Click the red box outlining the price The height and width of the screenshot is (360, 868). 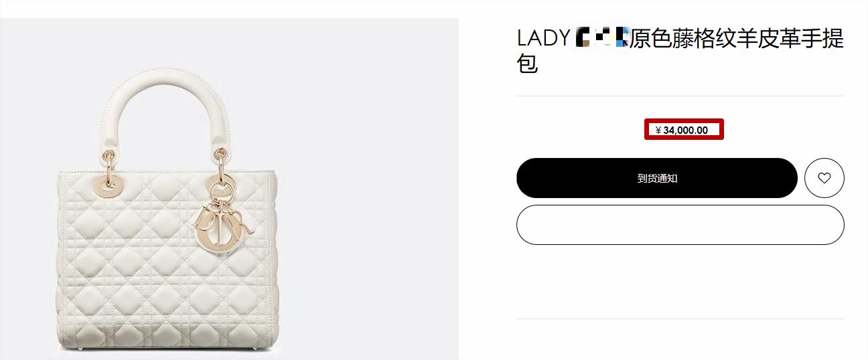coord(684,130)
